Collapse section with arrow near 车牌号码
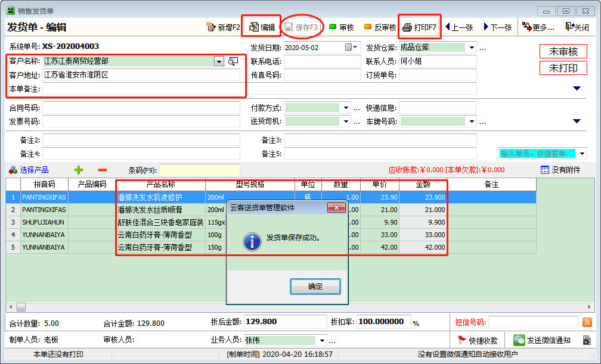Viewport: 601px width, 364px height. (x=577, y=121)
